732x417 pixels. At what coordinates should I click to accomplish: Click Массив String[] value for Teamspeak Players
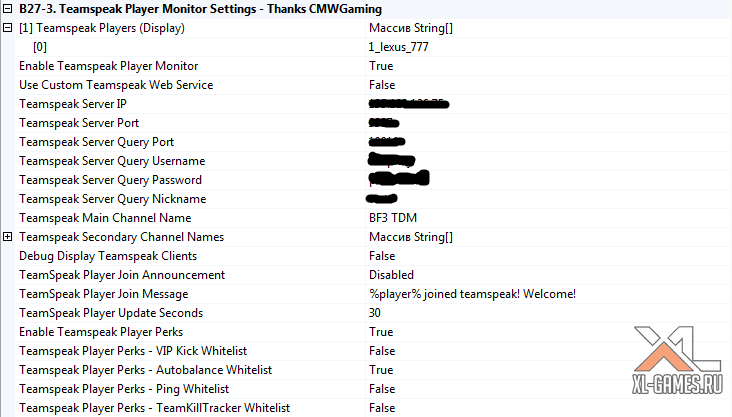coord(411,28)
